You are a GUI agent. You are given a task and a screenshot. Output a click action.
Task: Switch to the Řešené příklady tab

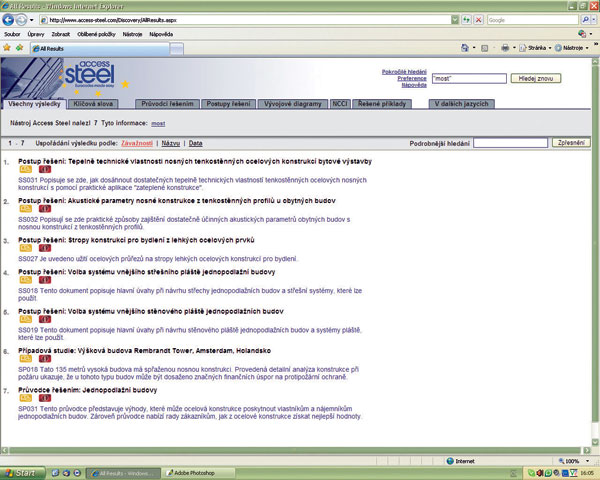tap(380, 104)
